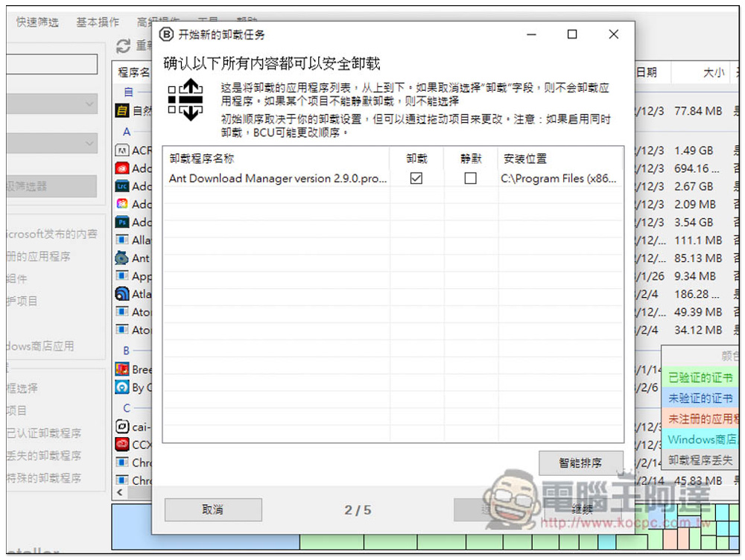Uncheck uninstall box for Ant Download Manager
This screenshot has width=745, height=560.
[416, 179]
